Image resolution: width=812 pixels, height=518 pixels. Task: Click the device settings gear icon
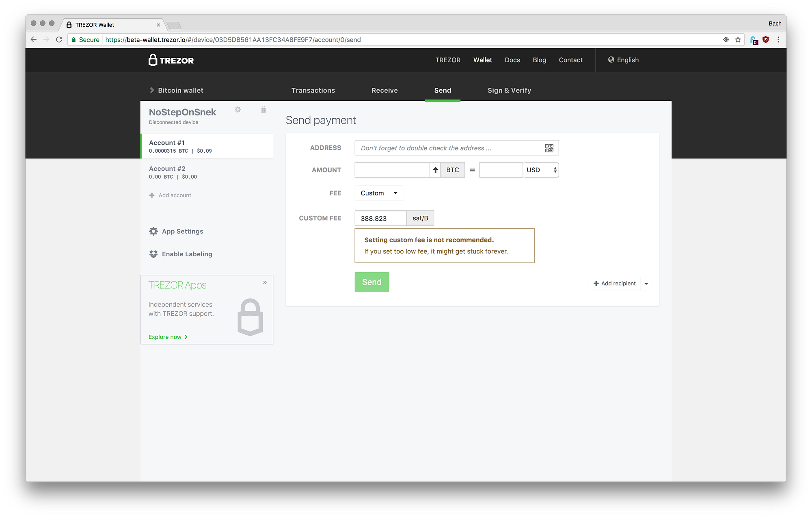pyautogui.click(x=238, y=109)
